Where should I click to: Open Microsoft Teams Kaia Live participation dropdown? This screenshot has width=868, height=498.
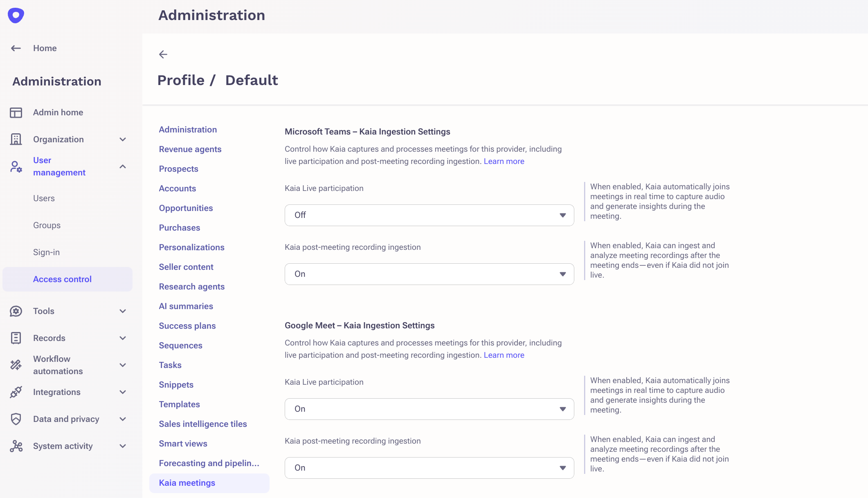pos(429,215)
